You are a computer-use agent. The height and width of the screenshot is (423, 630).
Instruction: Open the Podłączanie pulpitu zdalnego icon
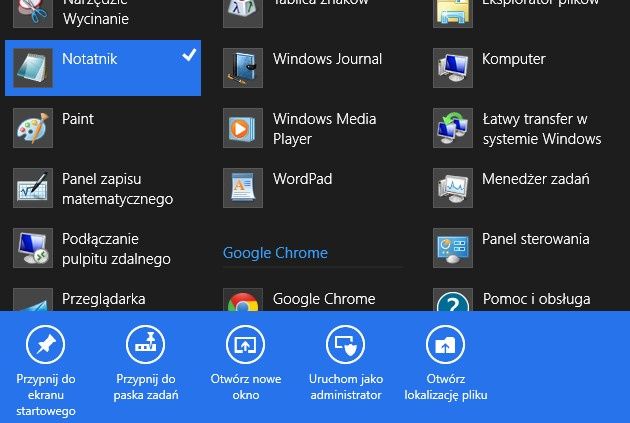[33, 248]
